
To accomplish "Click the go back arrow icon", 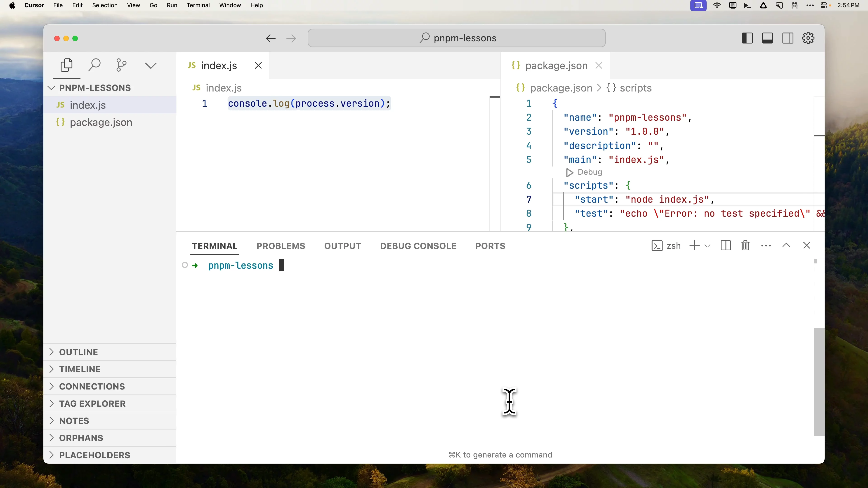I will coord(271,38).
